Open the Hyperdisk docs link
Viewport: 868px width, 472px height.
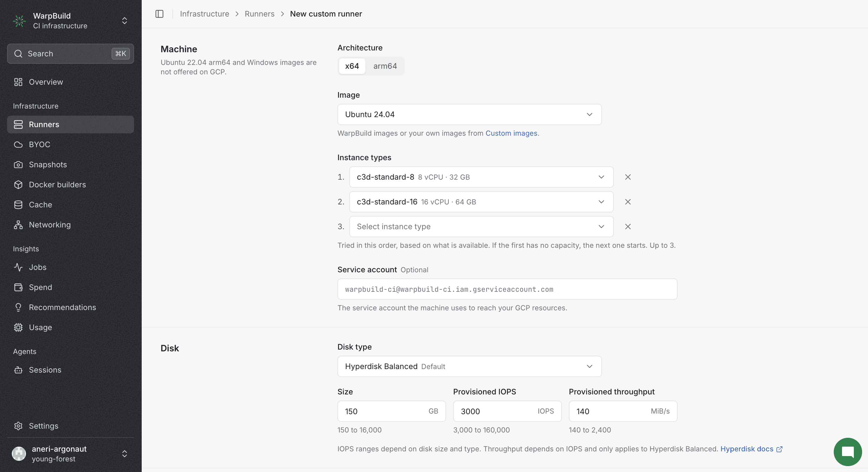point(751,449)
